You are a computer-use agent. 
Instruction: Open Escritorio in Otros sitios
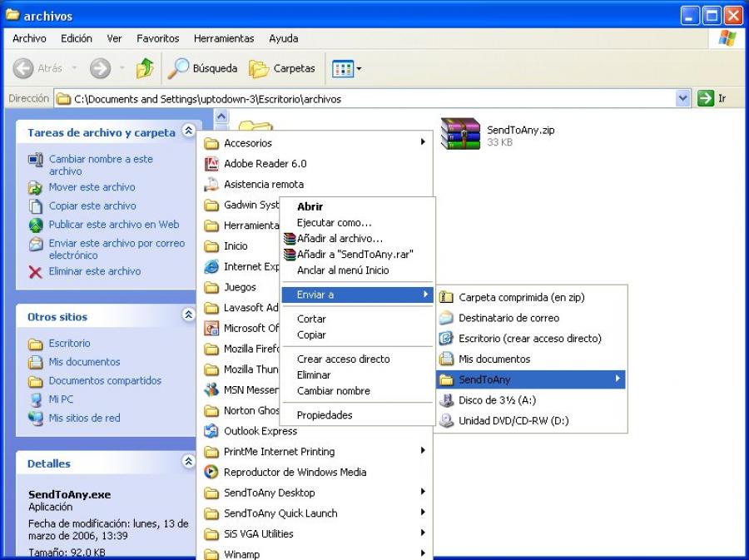[x=69, y=344]
